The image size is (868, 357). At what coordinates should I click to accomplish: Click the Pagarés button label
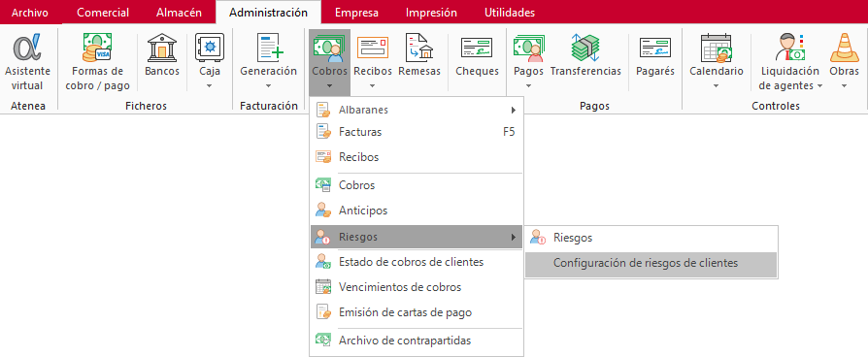coord(655,72)
